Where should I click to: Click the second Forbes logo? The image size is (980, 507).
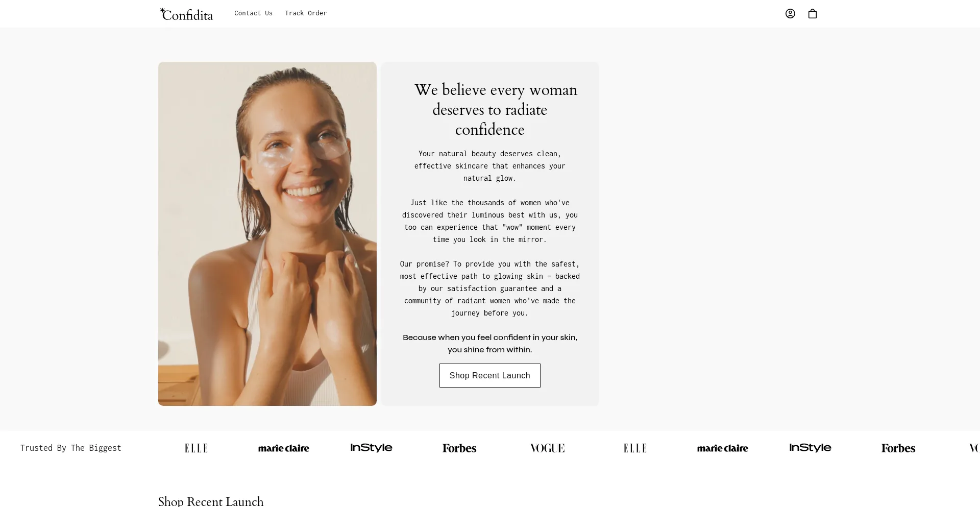pyautogui.click(x=898, y=448)
